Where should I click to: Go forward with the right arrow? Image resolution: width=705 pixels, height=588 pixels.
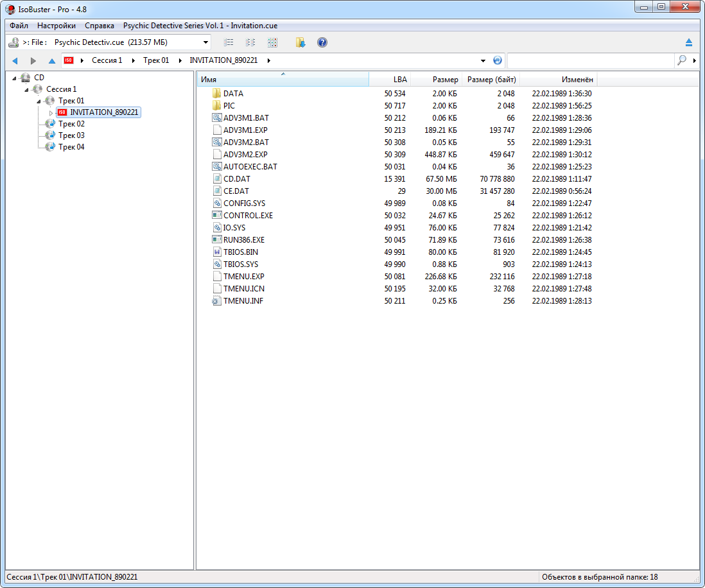click(33, 60)
